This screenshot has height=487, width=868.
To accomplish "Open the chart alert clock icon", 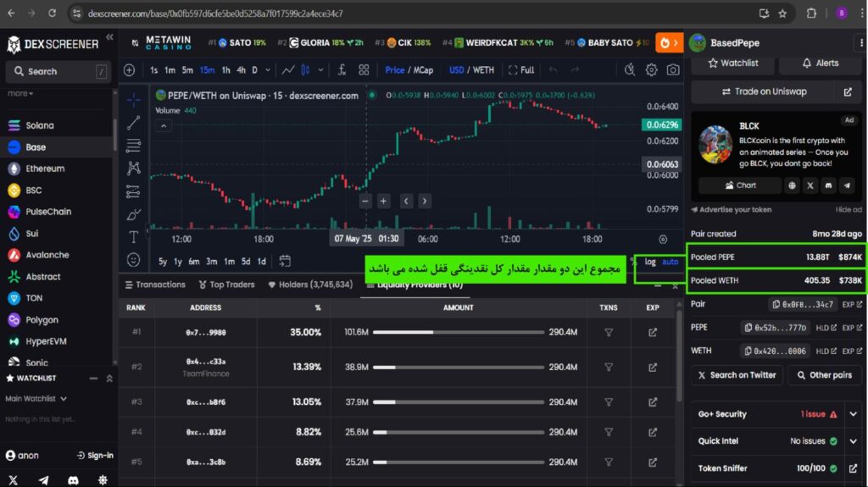I will [x=630, y=69].
